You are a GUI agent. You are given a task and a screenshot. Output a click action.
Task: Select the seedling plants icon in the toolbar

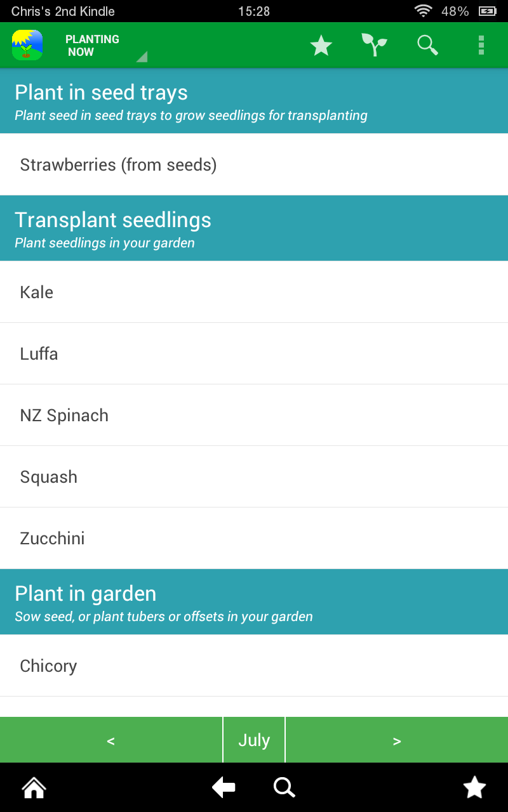coord(374,45)
